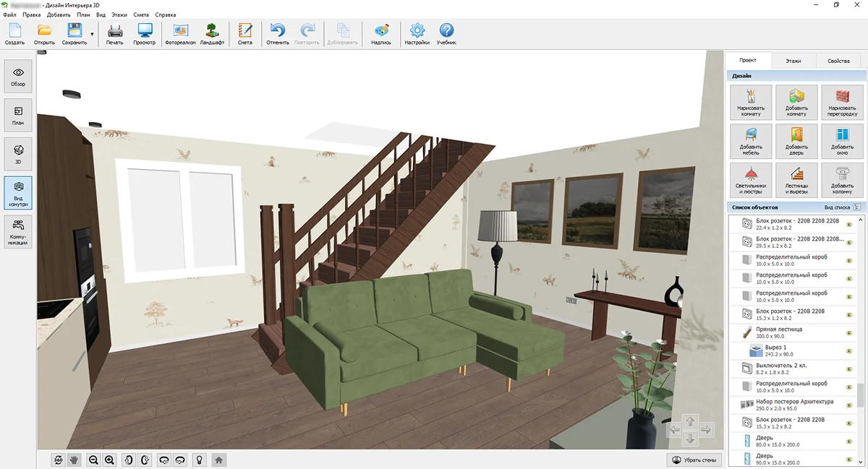The width and height of the screenshot is (868, 469).
Task: Add furniture with Добавить мебель
Action: coord(751,142)
